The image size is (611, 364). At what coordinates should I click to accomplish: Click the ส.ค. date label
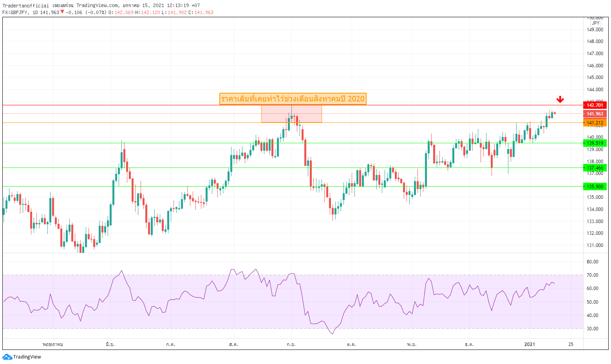pos(233,344)
